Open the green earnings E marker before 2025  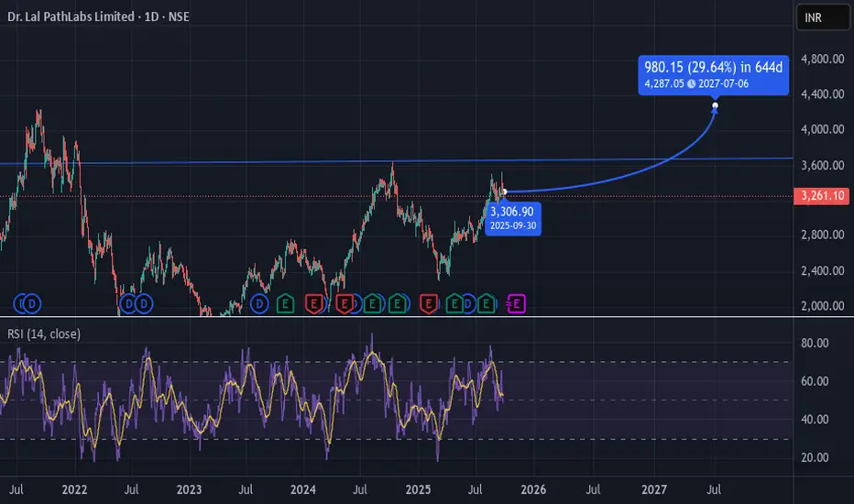point(398,303)
